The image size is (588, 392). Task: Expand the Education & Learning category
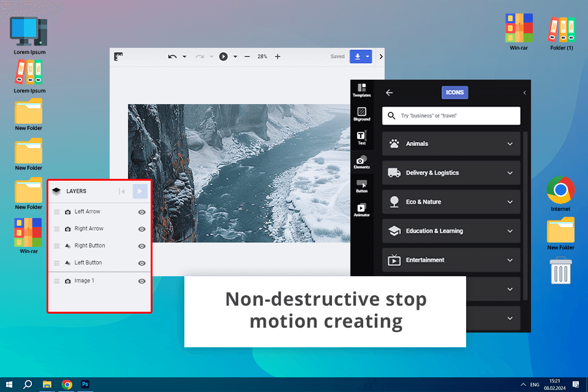coord(451,231)
